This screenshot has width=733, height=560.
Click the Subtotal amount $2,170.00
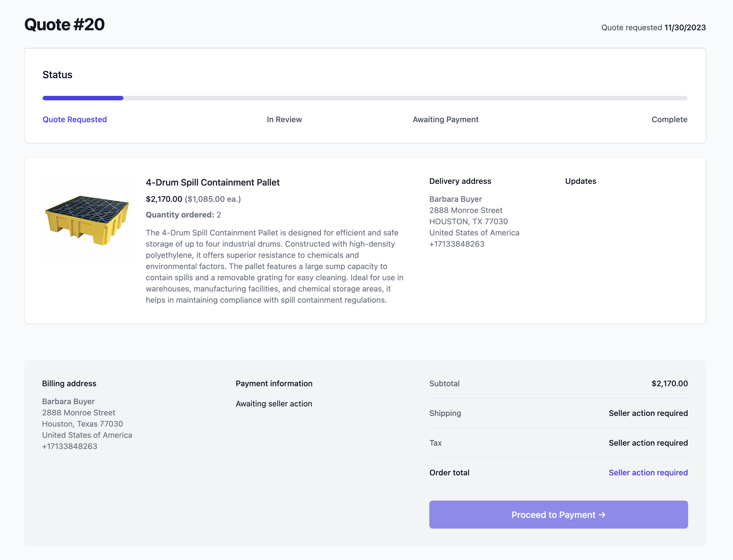tap(669, 383)
